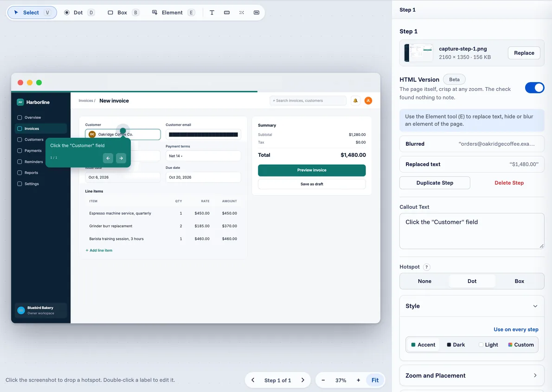Click the dotted blur-pattern toolbar icon
The width and height of the screenshot is (552, 392).
click(242, 13)
